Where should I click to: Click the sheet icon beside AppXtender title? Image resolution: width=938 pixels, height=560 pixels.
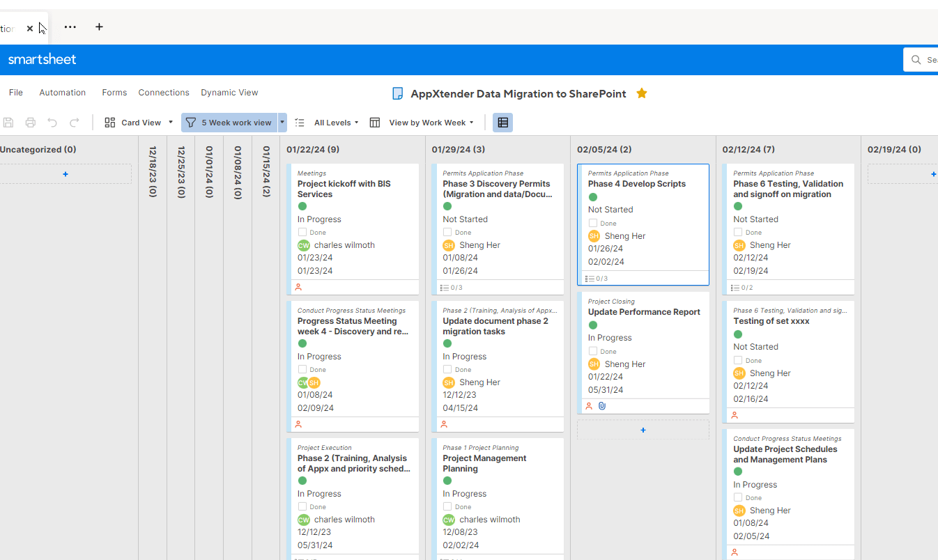(398, 93)
